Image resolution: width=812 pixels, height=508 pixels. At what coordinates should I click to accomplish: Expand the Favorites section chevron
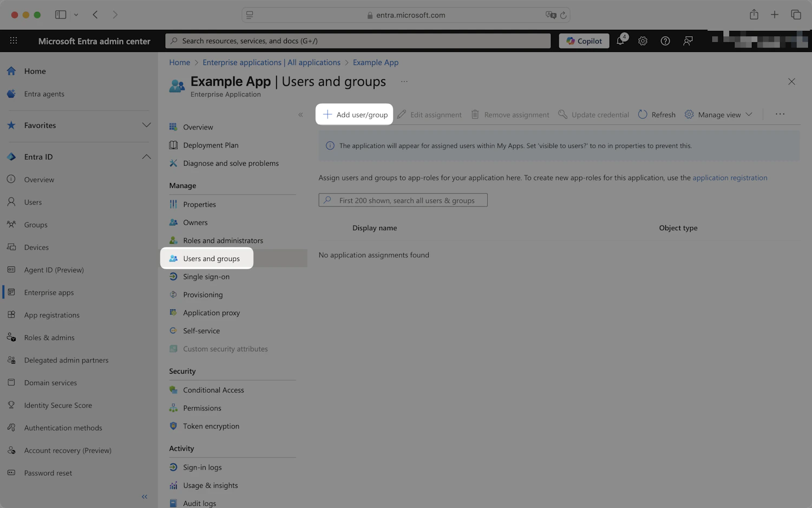[146, 125]
